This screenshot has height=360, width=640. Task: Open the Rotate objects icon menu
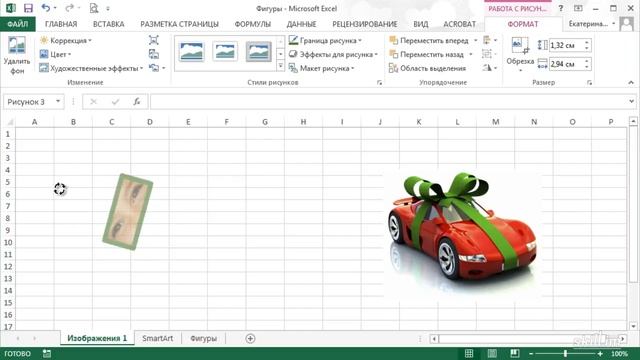click(489, 68)
